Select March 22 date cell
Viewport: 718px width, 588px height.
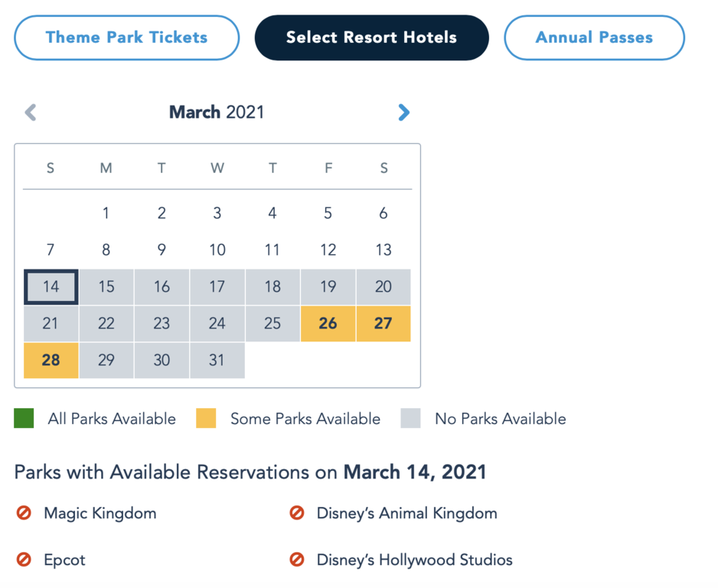(106, 323)
